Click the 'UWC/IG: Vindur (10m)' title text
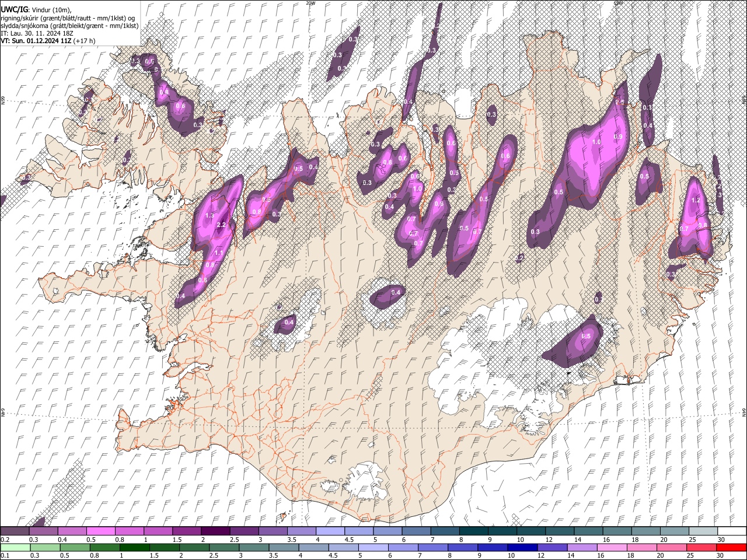 point(36,10)
